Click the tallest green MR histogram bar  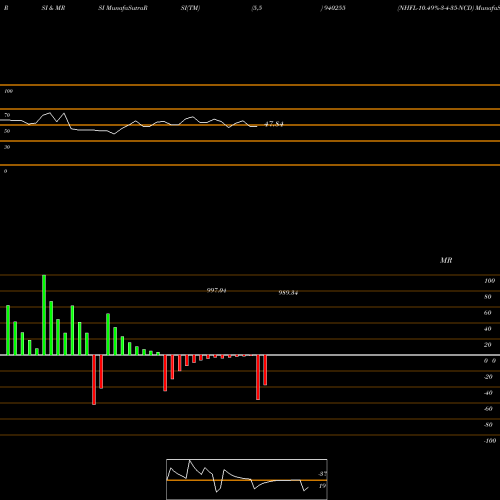44,315
